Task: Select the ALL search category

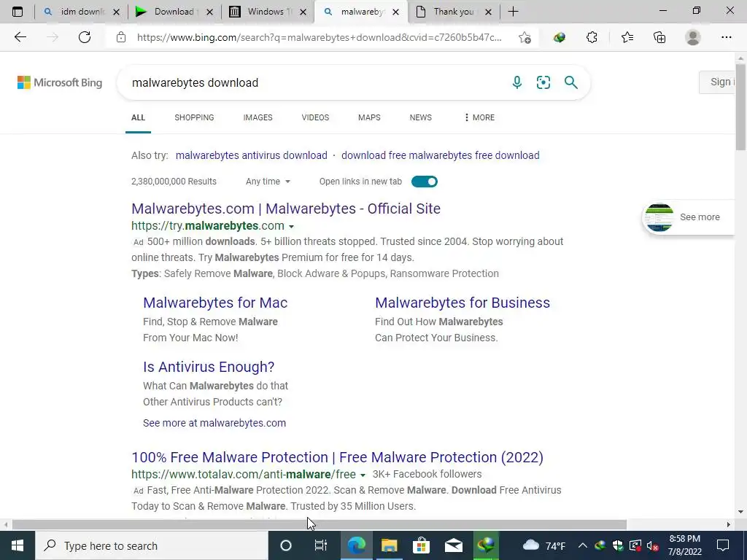Action: [138, 117]
